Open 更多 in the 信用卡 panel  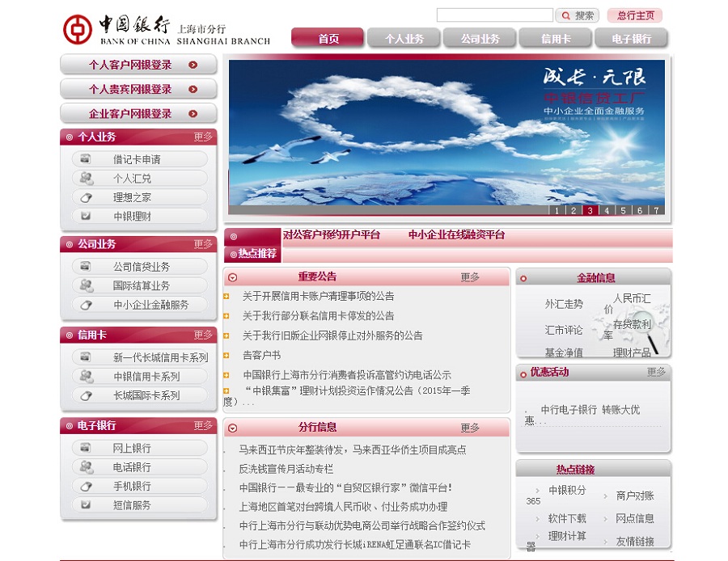coord(203,335)
